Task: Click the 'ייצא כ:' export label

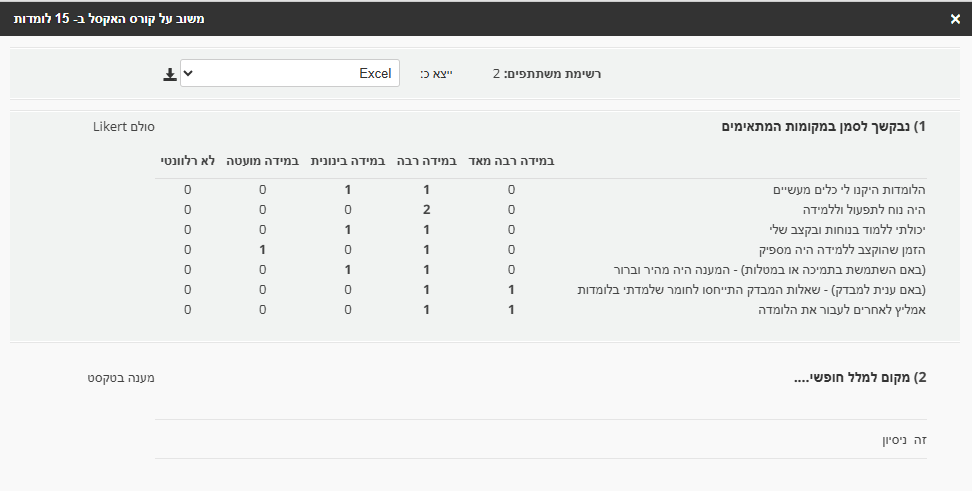Action: tap(435, 74)
